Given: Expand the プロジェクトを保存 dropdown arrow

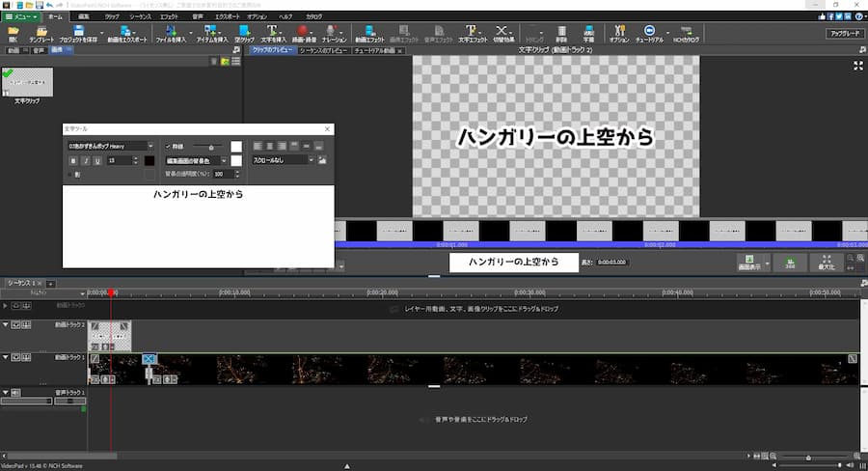Looking at the screenshot, I should [x=102, y=33].
